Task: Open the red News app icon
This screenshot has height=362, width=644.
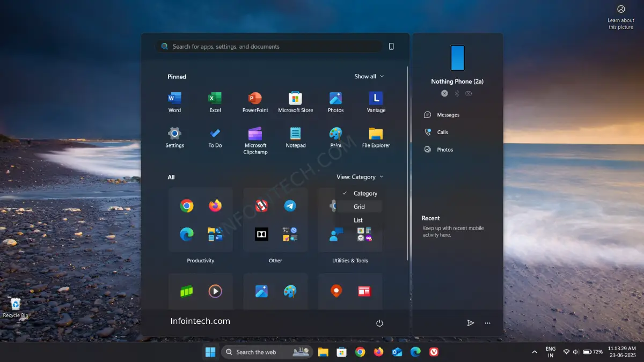Action: click(364, 292)
